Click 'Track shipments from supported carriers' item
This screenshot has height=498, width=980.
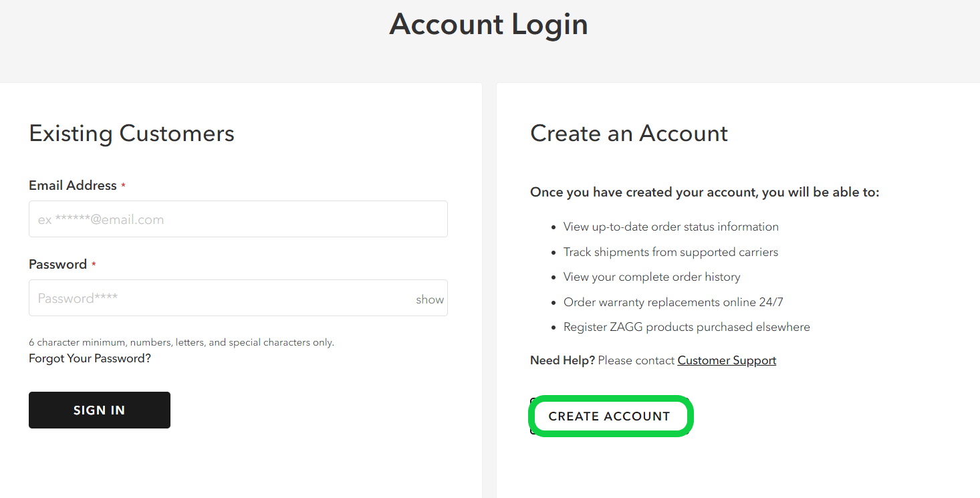coord(670,252)
